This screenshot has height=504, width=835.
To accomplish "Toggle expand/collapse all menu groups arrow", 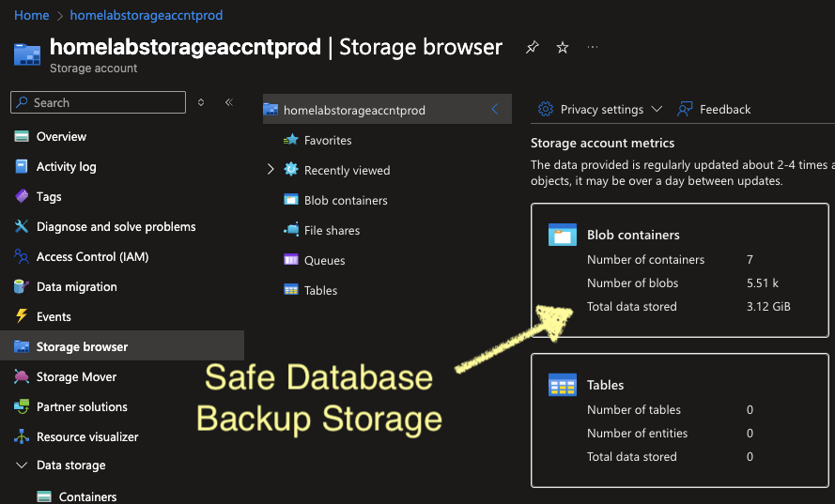I will coord(201,102).
